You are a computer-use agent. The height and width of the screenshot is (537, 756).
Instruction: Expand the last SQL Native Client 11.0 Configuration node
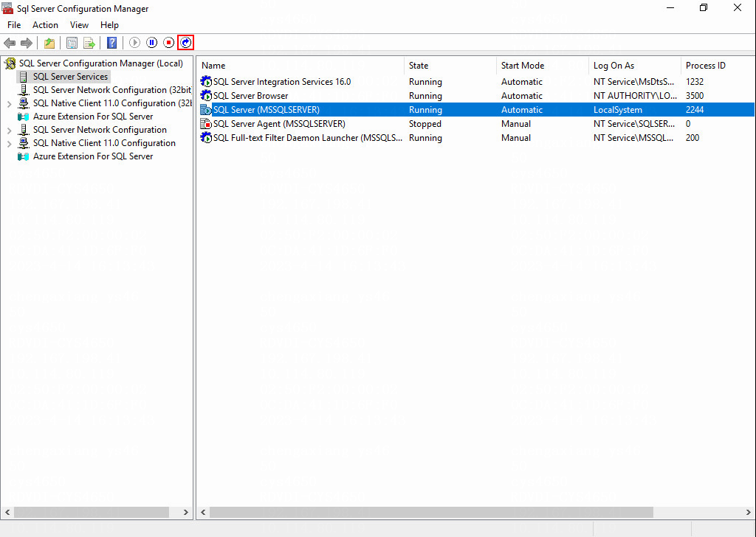point(9,143)
